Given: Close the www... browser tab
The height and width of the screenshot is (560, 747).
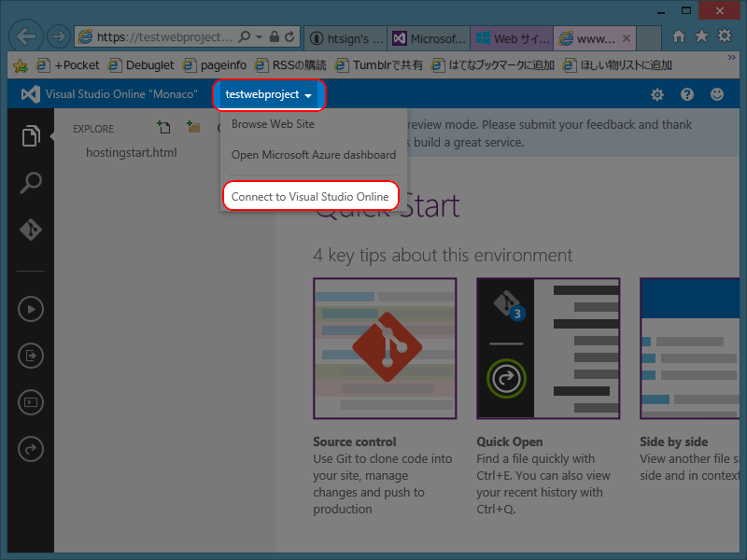Looking at the screenshot, I should tap(627, 38).
